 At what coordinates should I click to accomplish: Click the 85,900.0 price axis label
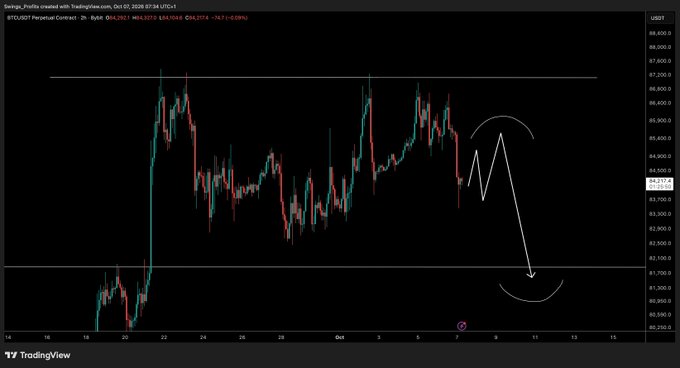click(660, 120)
